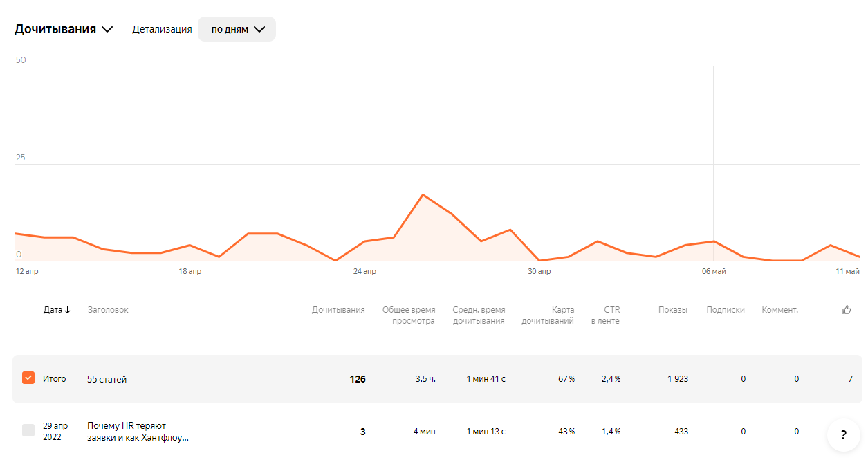Click the Коммент. column header
This screenshot has height=460, width=868.
coord(779,310)
